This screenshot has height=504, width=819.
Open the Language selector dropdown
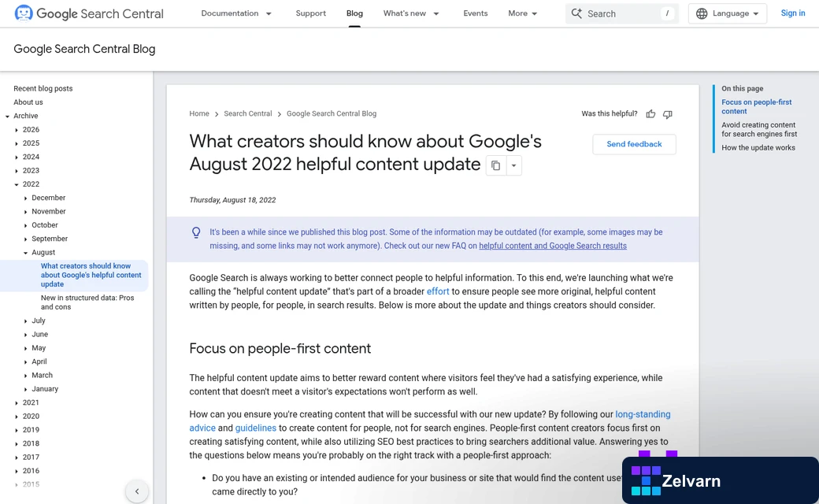click(728, 13)
